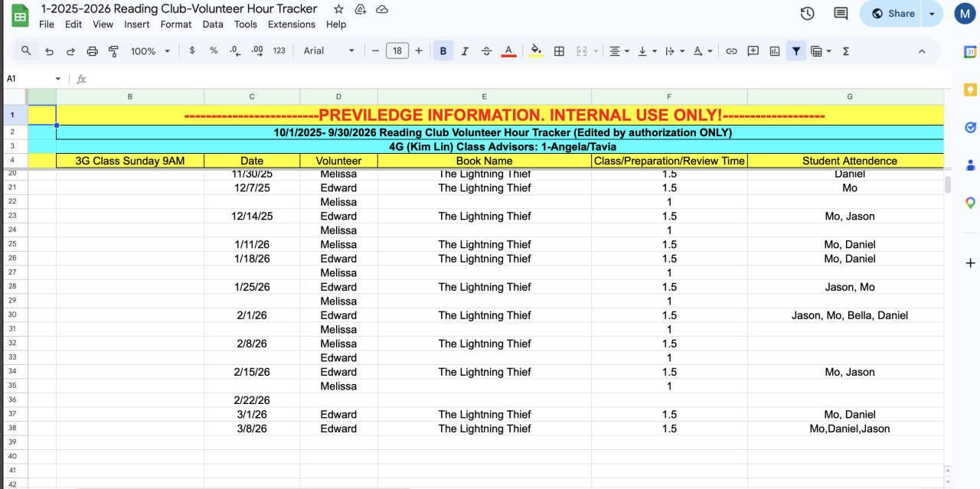Open Google Calendar in side panel
980x489 pixels.
click(x=970, y=52)
